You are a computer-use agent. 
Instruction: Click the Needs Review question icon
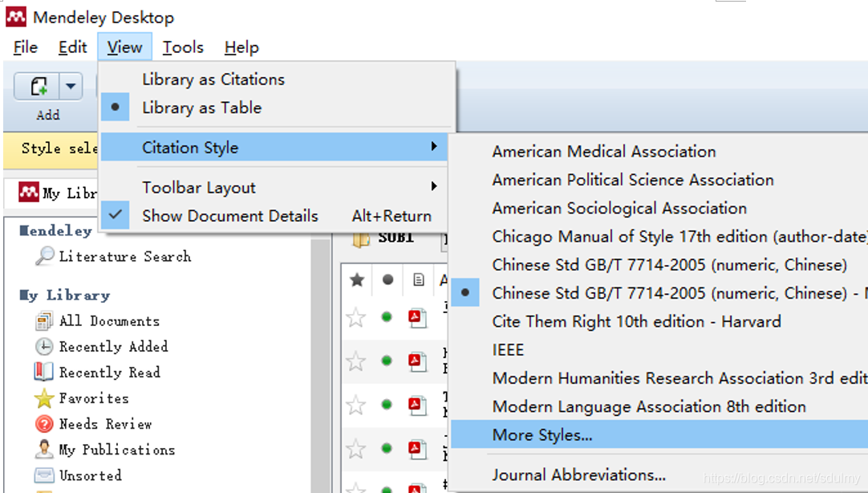(44, 424)
